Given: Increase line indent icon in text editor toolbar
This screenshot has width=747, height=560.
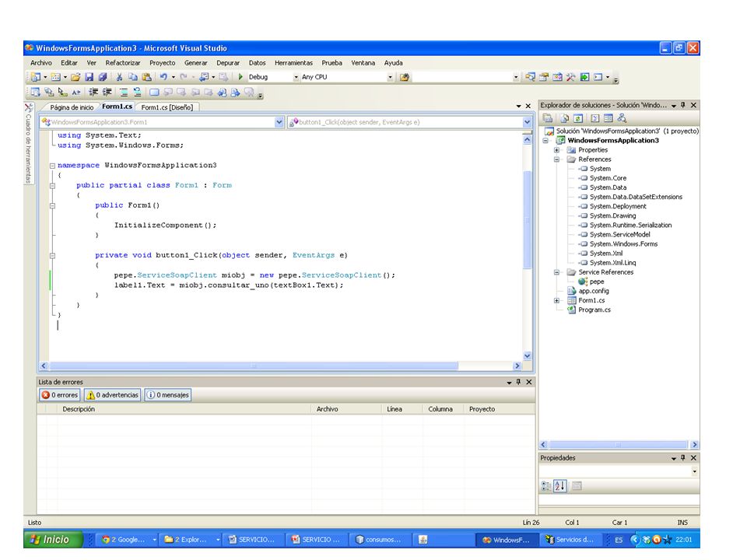Looking at the screenshot, I should click(x=107, y=93).
